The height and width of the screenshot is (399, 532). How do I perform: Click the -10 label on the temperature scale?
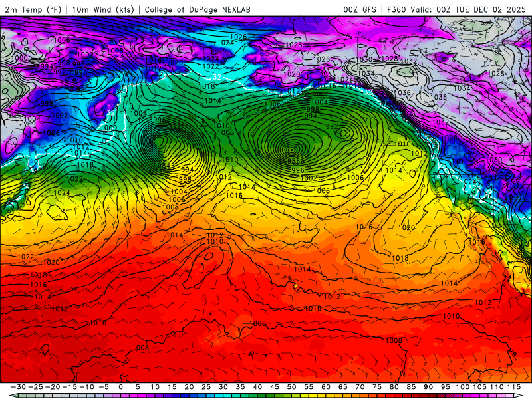(86, 387)
